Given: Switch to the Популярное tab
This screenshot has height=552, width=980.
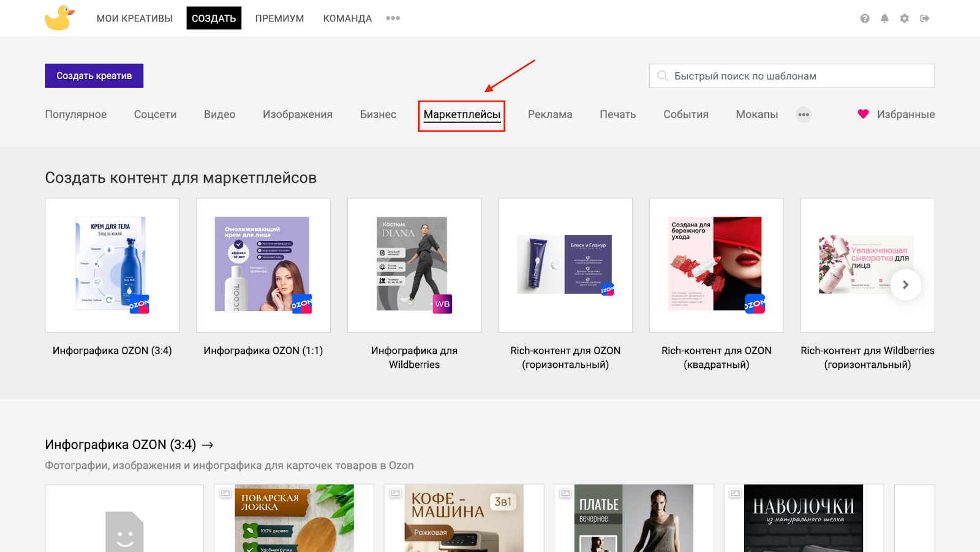Looking at the screenshot, I should point(76,114).
